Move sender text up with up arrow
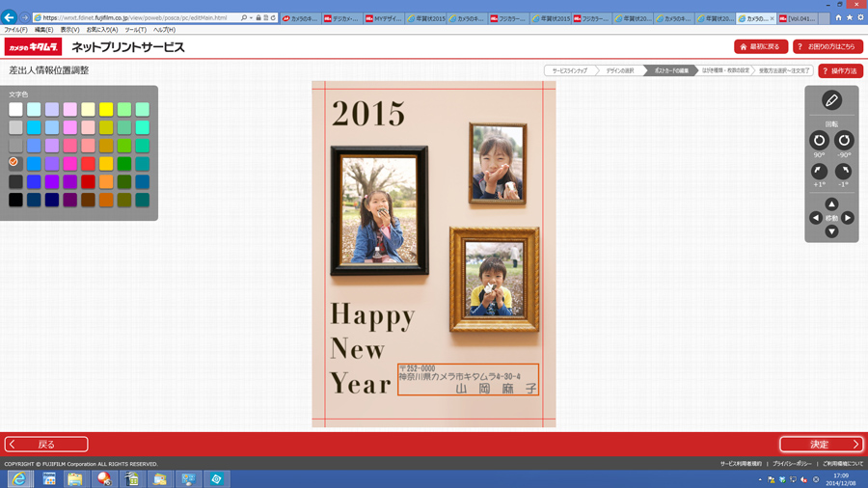The width and height of the screenshot is (868, 488). tap(831, 204)
